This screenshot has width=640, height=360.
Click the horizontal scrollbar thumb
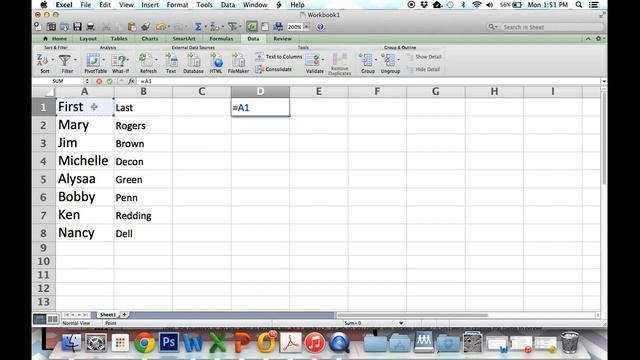pyautogui.click(x=412, y=315)
